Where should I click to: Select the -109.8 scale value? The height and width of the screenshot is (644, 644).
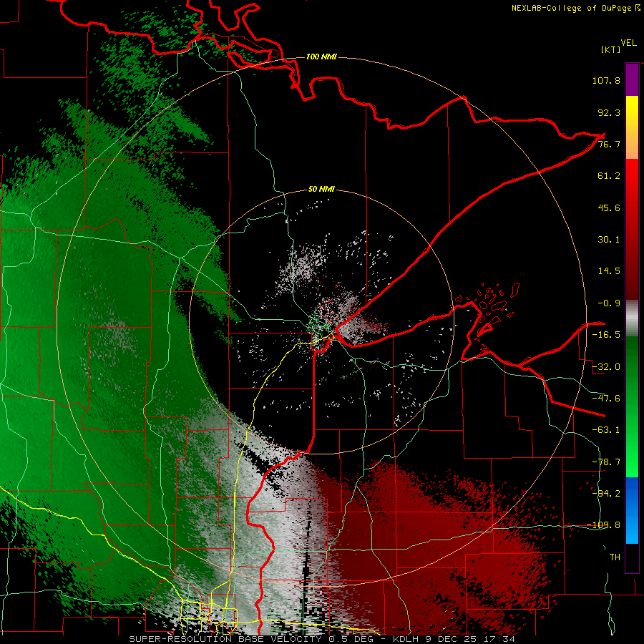pyautogui.click(x=604, y=525)
